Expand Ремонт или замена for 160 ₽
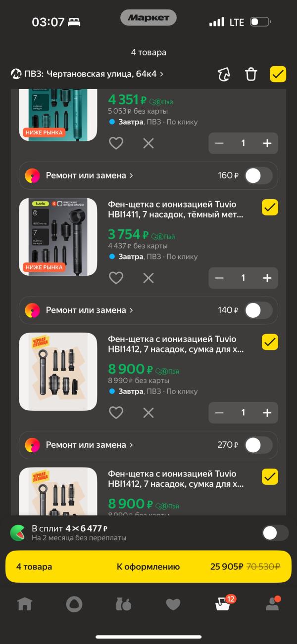Screen dimensions: 297x644 89,175
